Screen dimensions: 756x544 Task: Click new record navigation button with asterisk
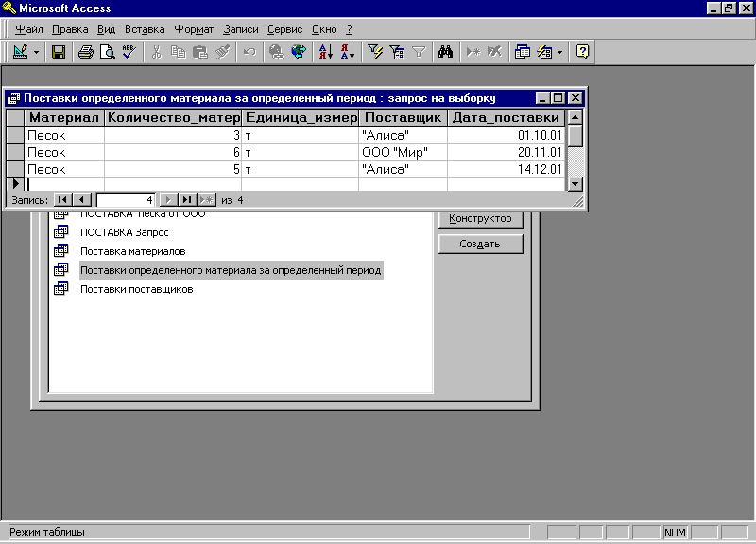(x=206, y=199)
